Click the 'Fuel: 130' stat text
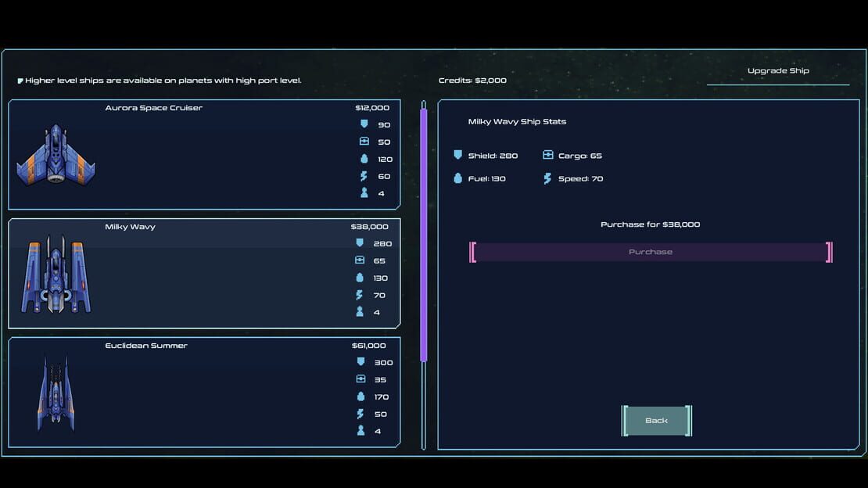Image resolution: width=868 pixels, height=488 pixels. click(x=486, y=178)
